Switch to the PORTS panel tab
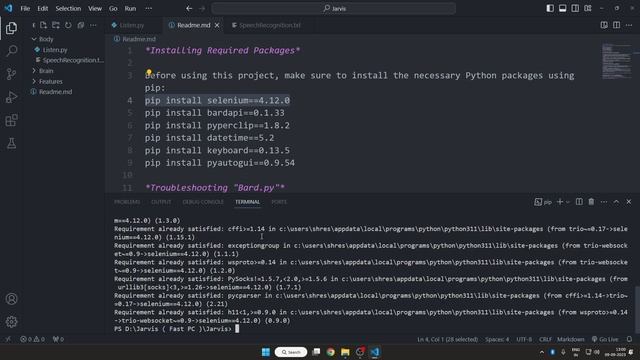Viewport: 640px width, 360px height. [x=279, y=202]
